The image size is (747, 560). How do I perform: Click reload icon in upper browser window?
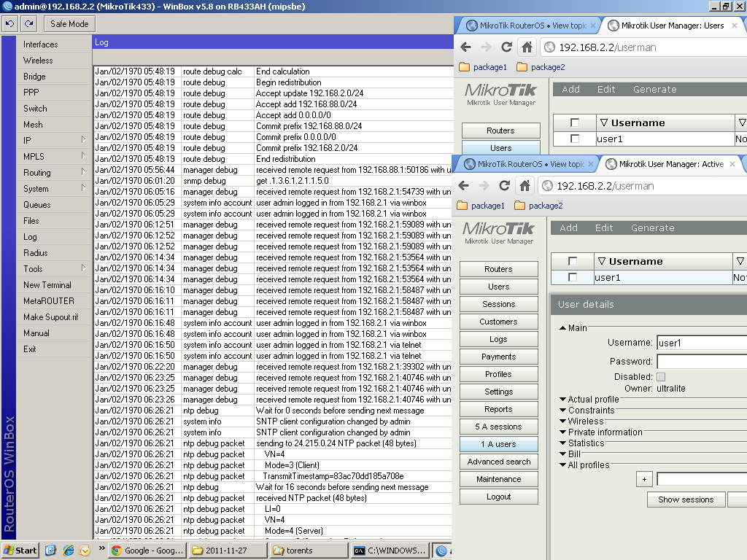[506, 47]
